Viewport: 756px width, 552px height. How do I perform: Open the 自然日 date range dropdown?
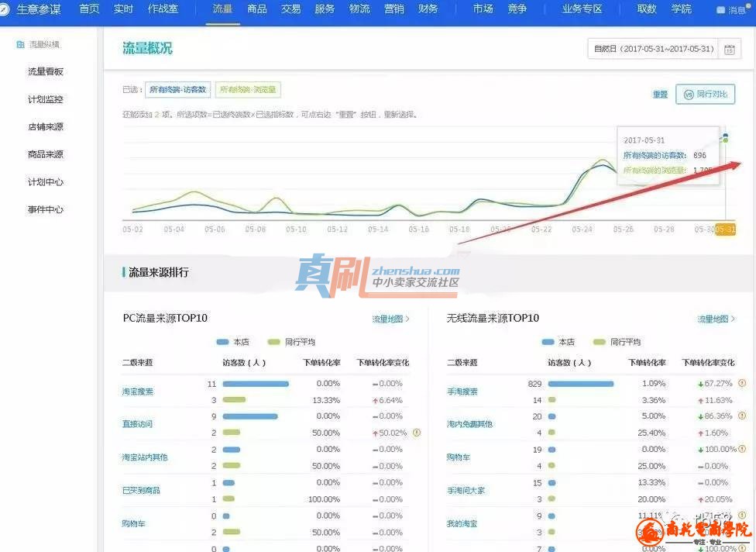click(653, 49)
